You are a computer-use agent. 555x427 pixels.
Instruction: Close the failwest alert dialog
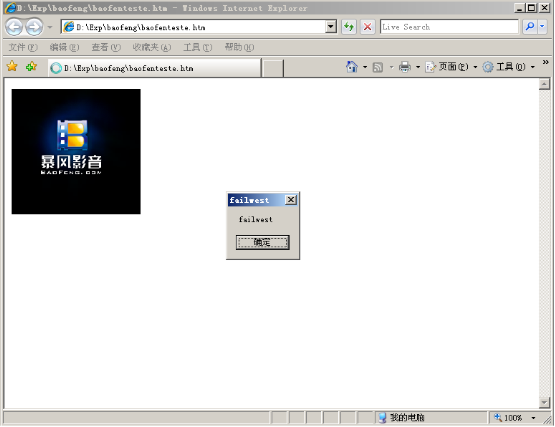coord(291,200)
